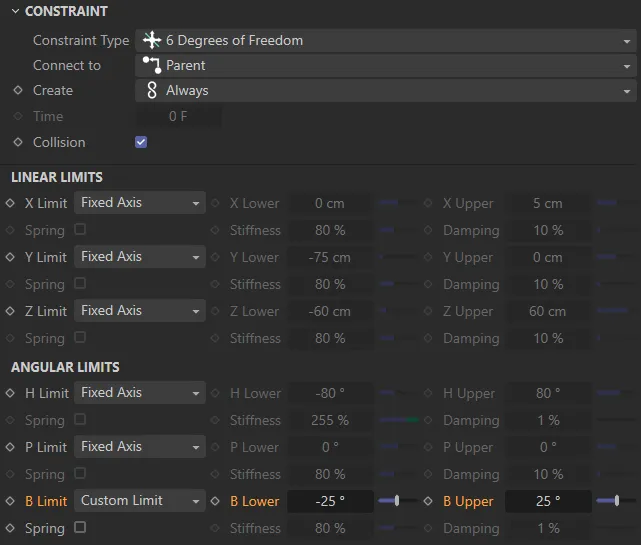Click the Z Upper field showing 60 cm
The height and width of the screenshot is (545, 641).
coord(548,311)
